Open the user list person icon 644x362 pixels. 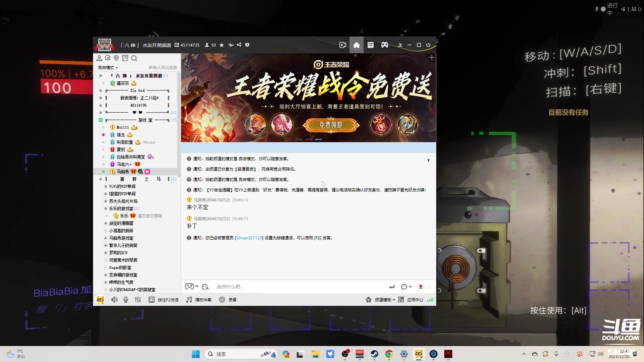point(99,58)
